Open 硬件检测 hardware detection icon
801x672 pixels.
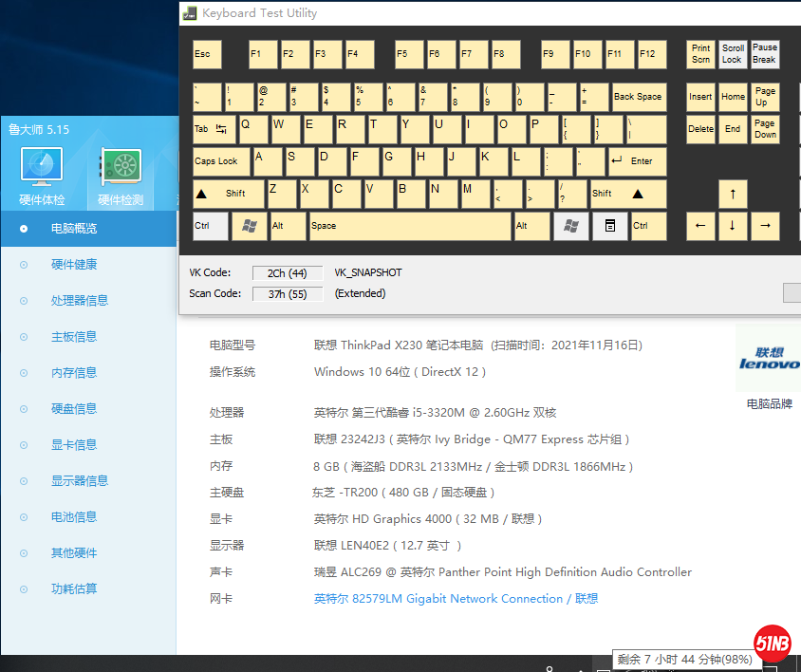point(121,177)
